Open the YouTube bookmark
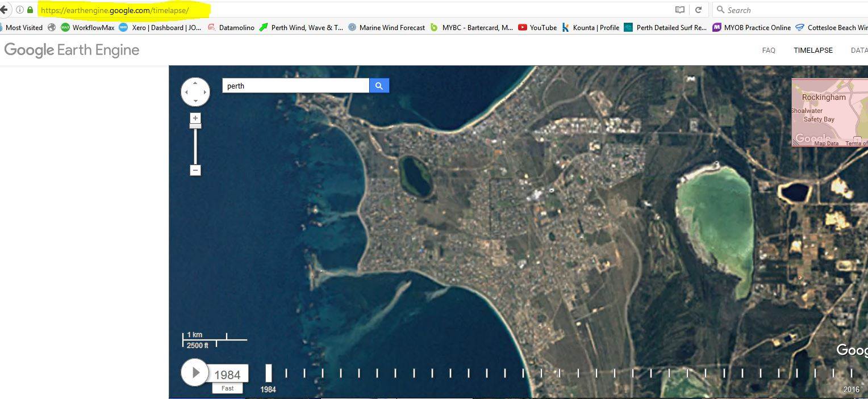 click(537, 27)
